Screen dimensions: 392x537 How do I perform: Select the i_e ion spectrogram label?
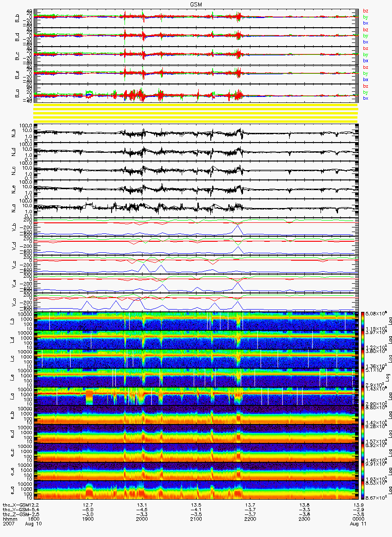12,378
